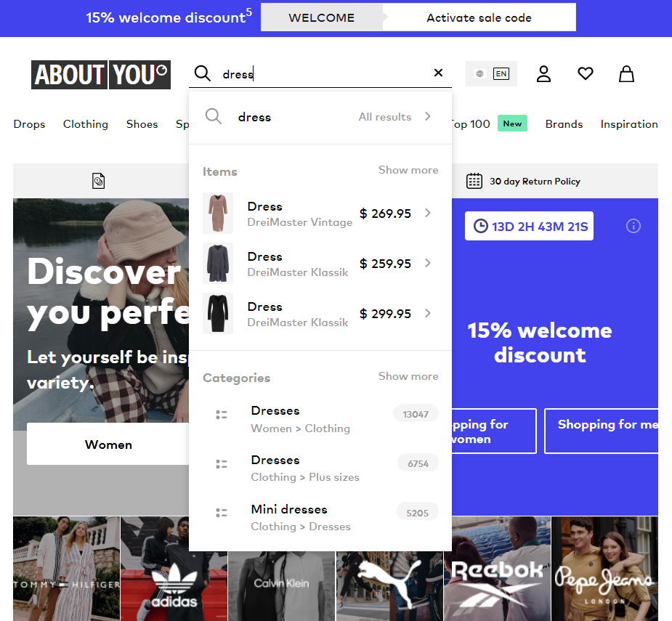Screen dimensions: 672x621
Task: Open the shopping bag icon
Action: 626,73
